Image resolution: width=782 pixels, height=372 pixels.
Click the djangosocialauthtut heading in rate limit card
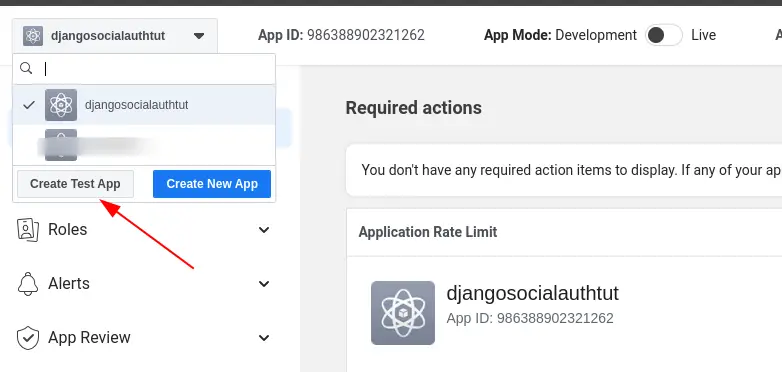tap(533, 293)
